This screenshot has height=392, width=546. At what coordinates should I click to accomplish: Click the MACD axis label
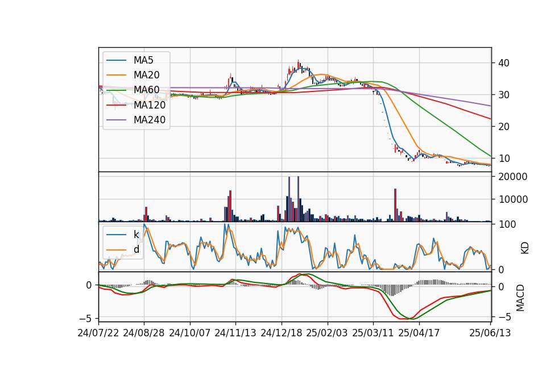(x=520, y=298)
